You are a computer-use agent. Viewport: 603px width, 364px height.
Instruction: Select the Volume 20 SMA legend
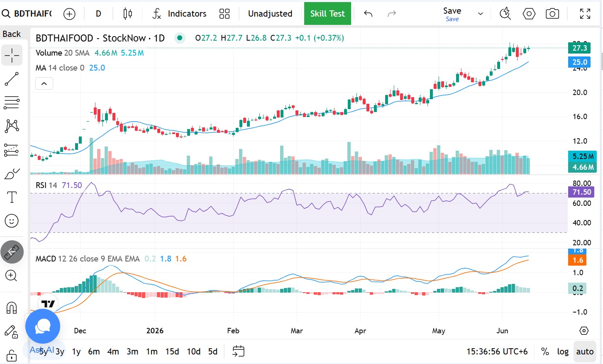coord(63,53)
